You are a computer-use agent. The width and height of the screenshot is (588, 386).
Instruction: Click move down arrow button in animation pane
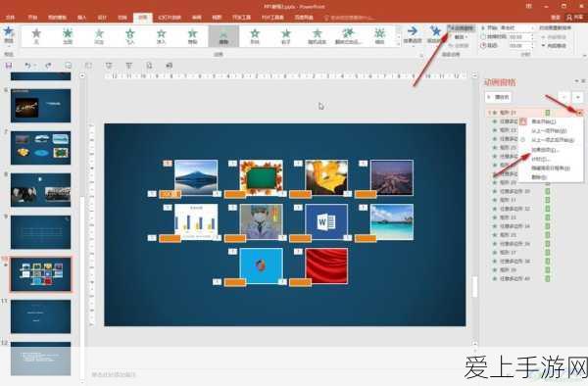click(578, 97)
